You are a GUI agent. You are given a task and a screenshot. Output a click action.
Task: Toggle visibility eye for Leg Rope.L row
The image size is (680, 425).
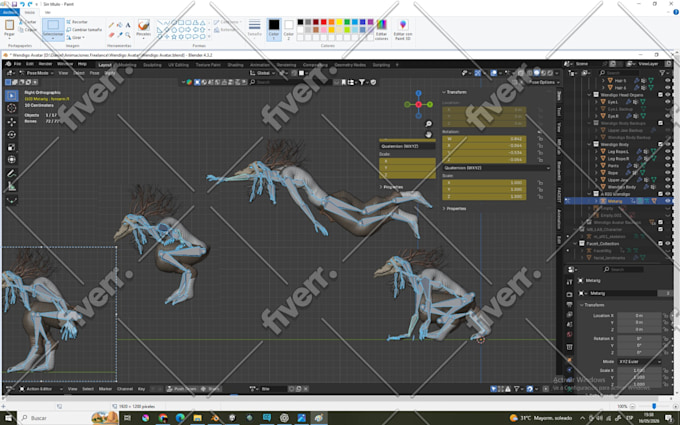668,151
